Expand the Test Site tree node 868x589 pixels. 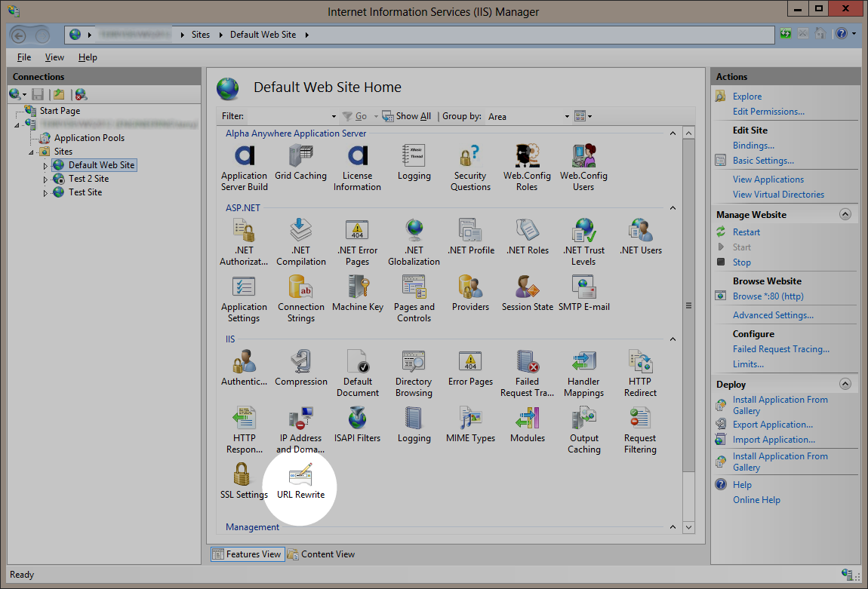coord(45,193)
